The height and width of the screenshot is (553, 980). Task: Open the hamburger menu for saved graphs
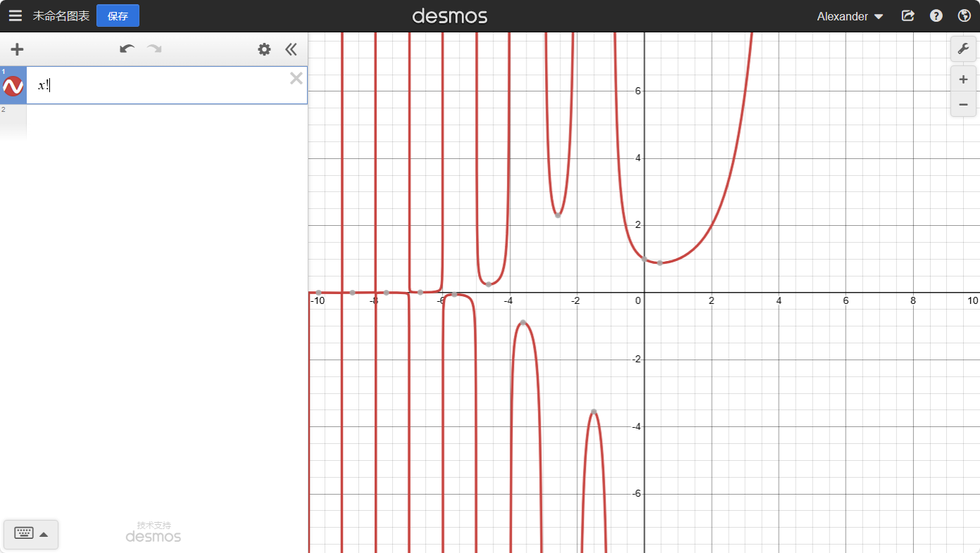click(x=15, y=15)
